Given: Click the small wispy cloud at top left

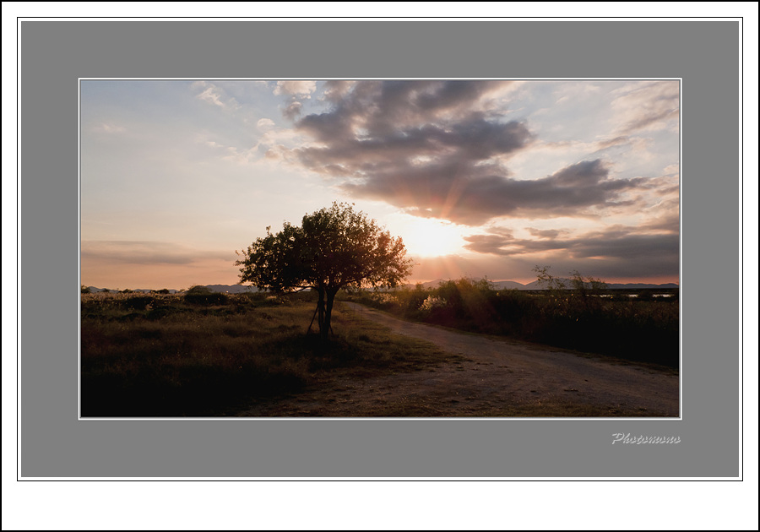Looking at the screenshot, I should [211, 95].
